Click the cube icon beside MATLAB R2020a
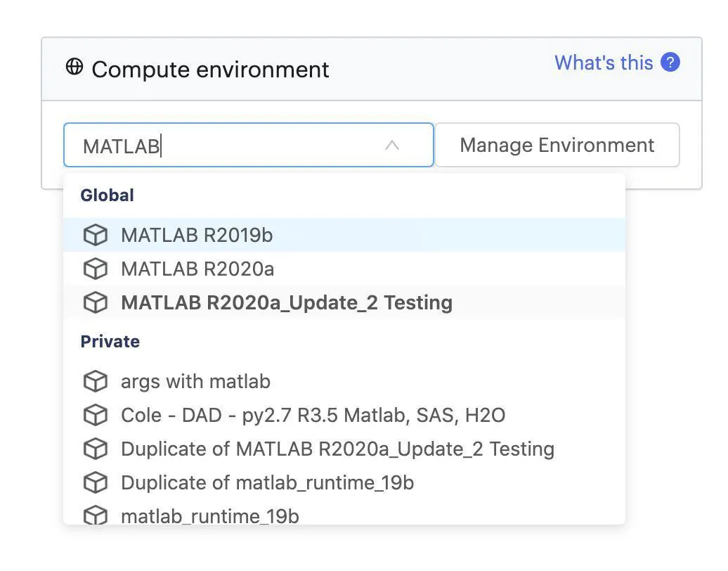This screenshot has width=728, height=571. [x=96, y=269]
